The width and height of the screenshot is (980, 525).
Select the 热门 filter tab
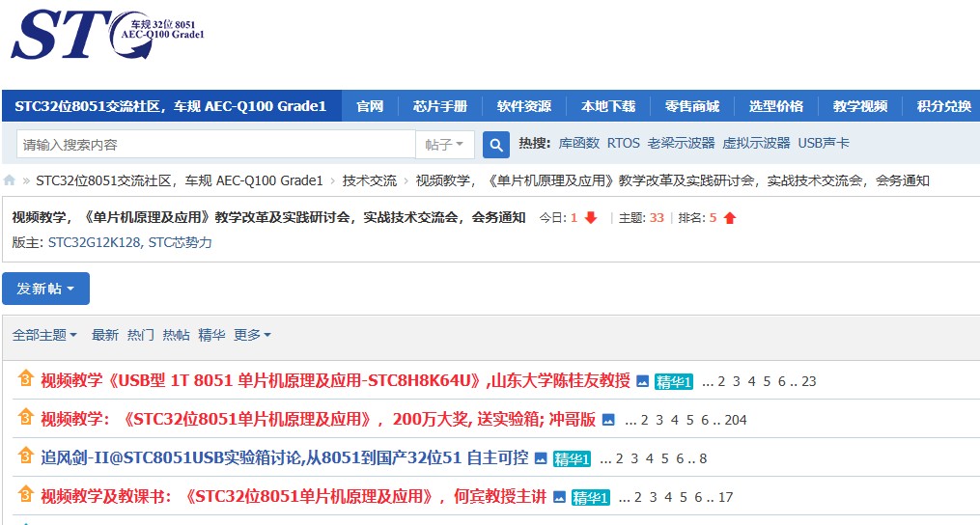141,335
